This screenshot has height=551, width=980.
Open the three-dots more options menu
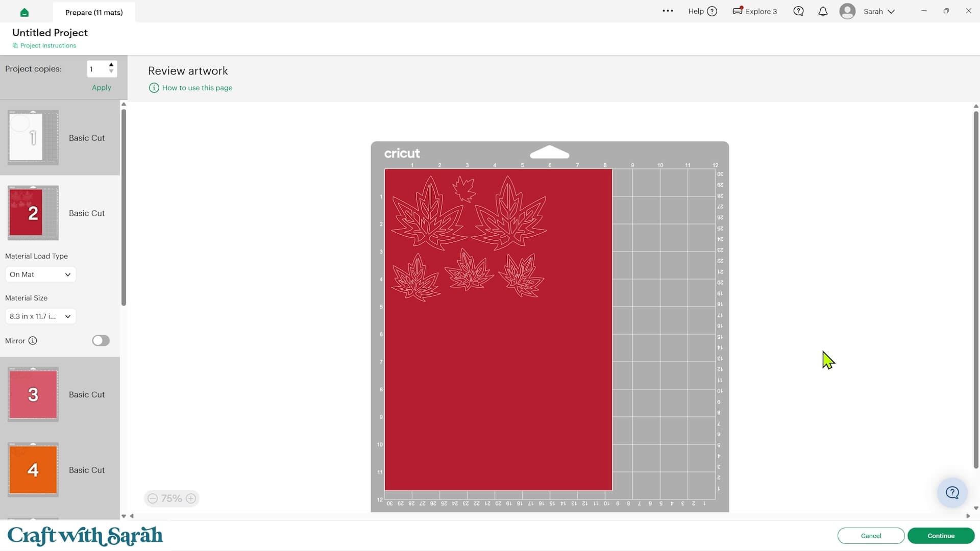click(668, 11)
